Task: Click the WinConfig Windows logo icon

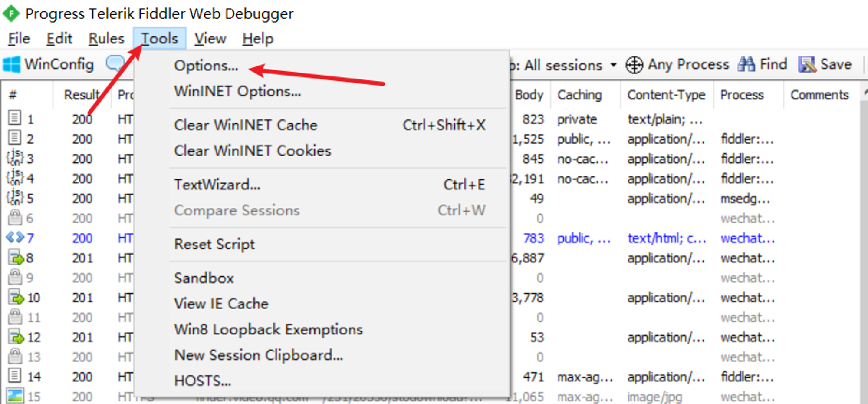Action: click(11, 65)
